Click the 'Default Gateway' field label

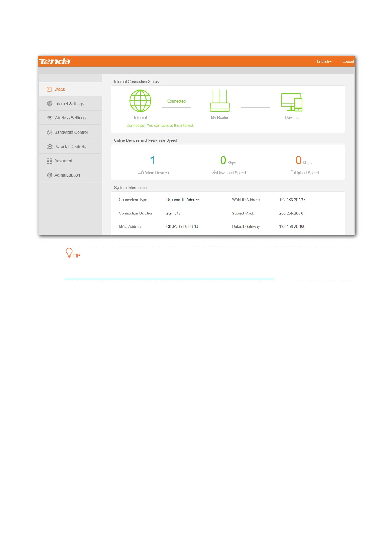(x=246, y=227)
